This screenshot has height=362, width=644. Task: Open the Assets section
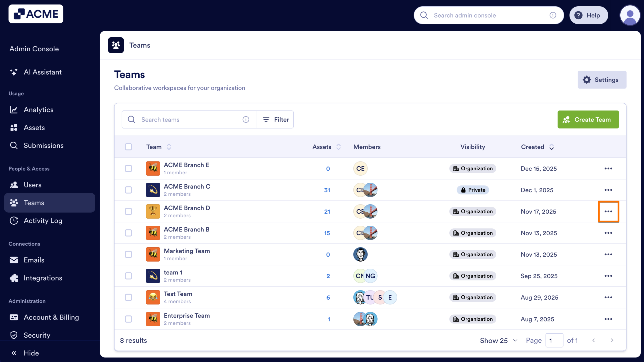[x=34, y=128]
